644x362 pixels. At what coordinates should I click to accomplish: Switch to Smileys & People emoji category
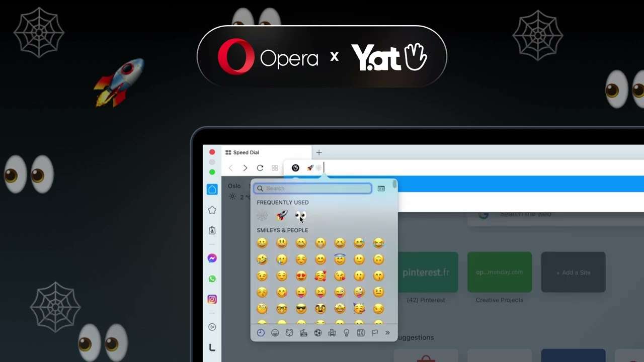tap(275, 333)
